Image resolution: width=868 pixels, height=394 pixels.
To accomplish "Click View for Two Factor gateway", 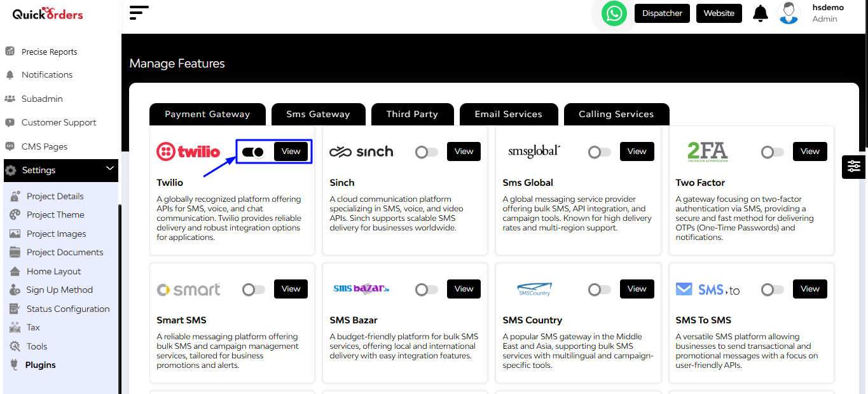I will [x=810, y=151].
